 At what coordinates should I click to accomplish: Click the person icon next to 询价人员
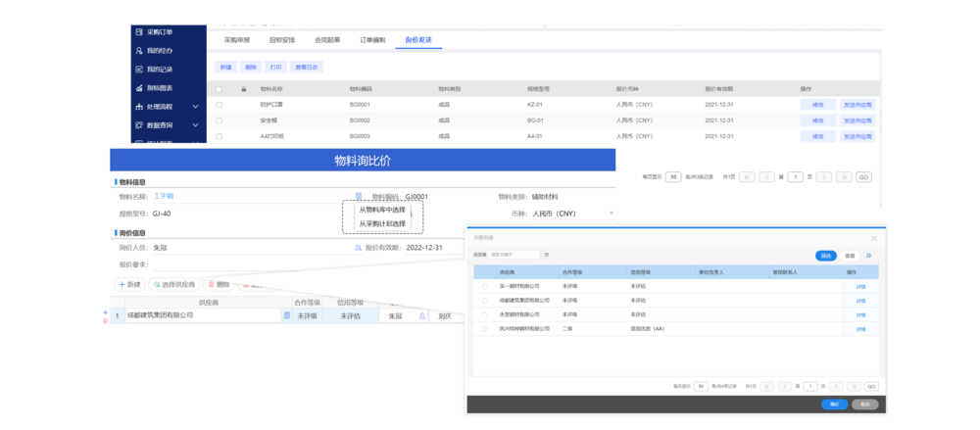(358, 248)
